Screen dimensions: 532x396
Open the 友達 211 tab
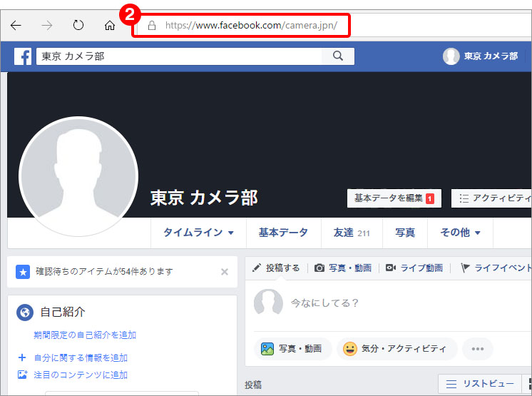coord(352,233)
